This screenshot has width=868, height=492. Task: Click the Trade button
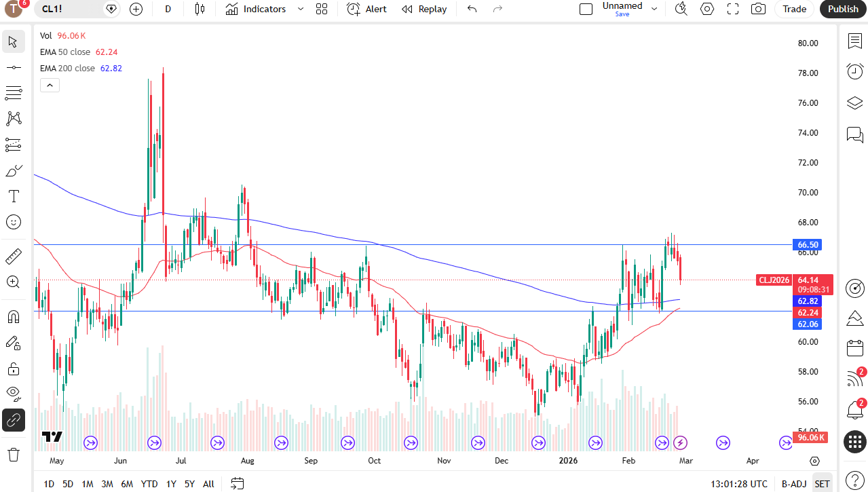click(795, 9)
